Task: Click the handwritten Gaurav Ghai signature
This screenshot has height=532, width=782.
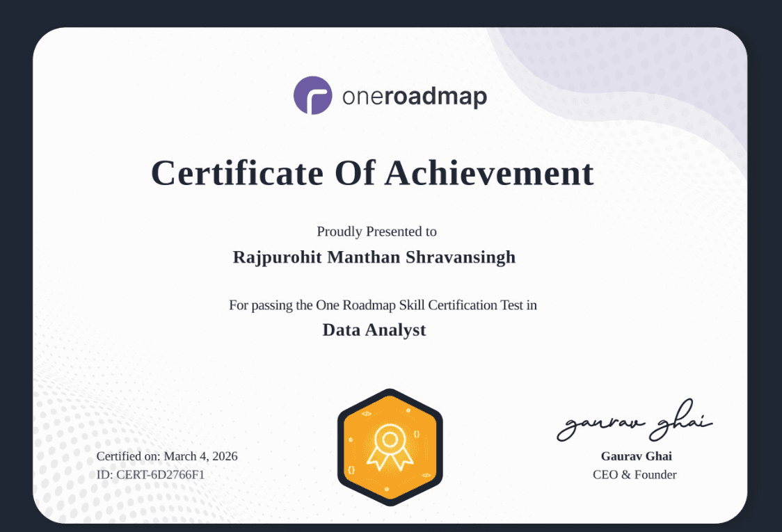Action: click(x=635, y=421)
